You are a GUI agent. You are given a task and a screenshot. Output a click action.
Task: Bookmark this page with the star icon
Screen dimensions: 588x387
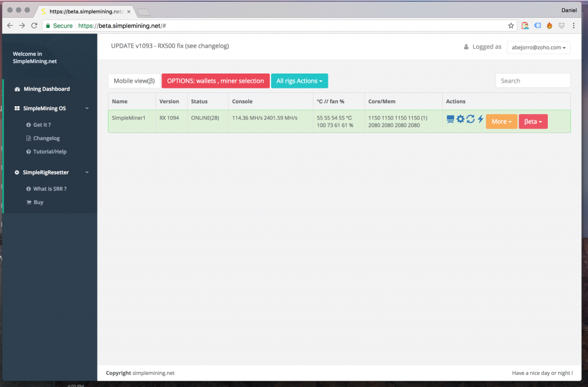(510, 25)
